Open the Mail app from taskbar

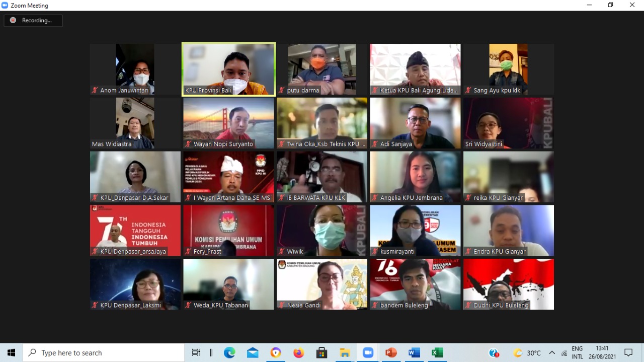pyautogui.click(x=253, y=353)
